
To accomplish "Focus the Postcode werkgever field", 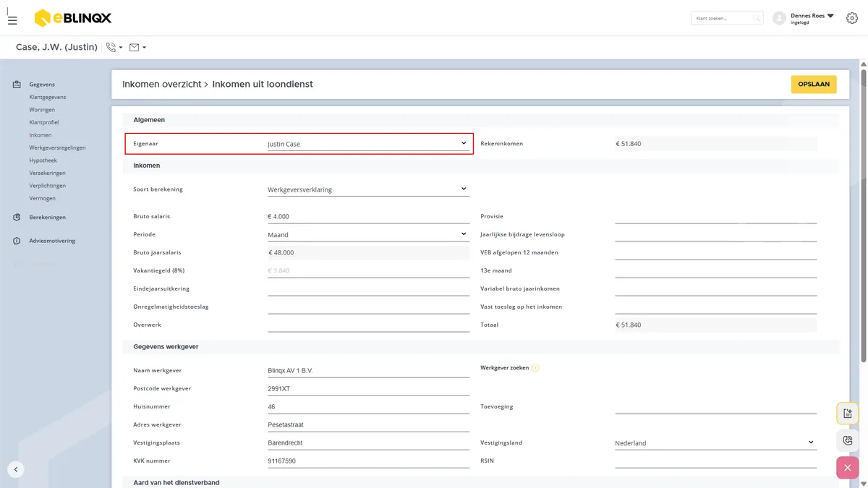I will click(368, 388).
